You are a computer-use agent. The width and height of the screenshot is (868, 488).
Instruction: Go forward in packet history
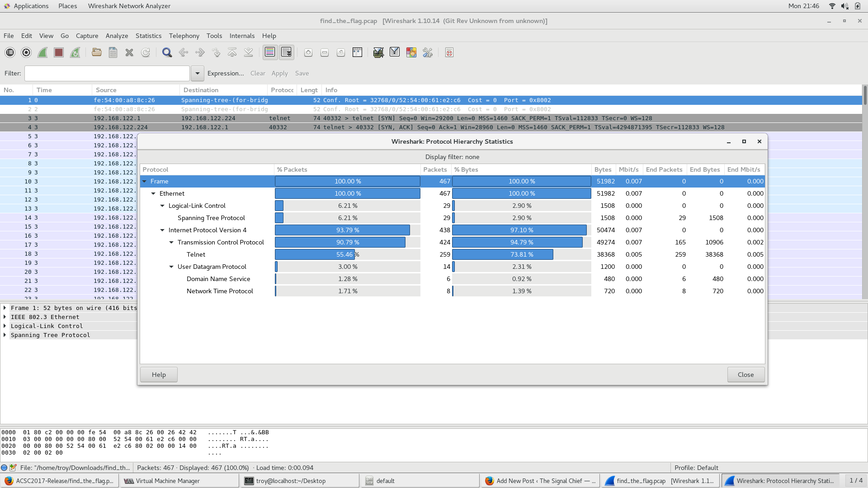[200, 52]
